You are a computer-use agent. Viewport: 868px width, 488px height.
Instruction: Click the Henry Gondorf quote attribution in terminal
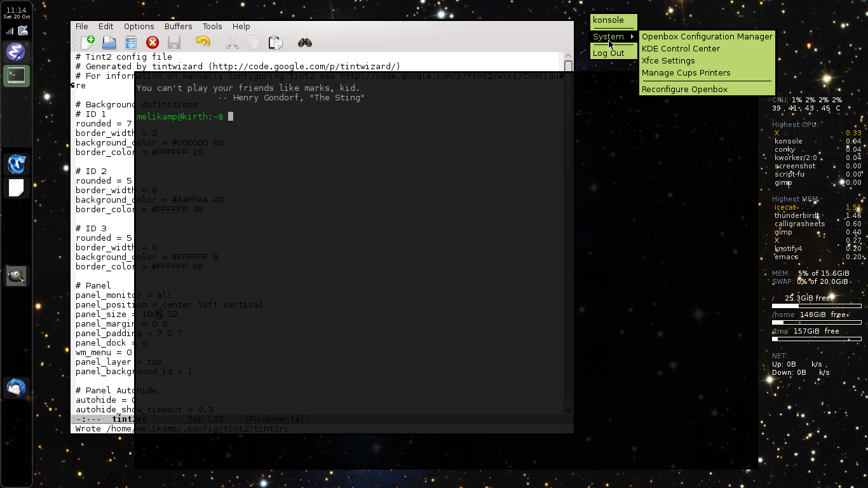coord(291,98)
